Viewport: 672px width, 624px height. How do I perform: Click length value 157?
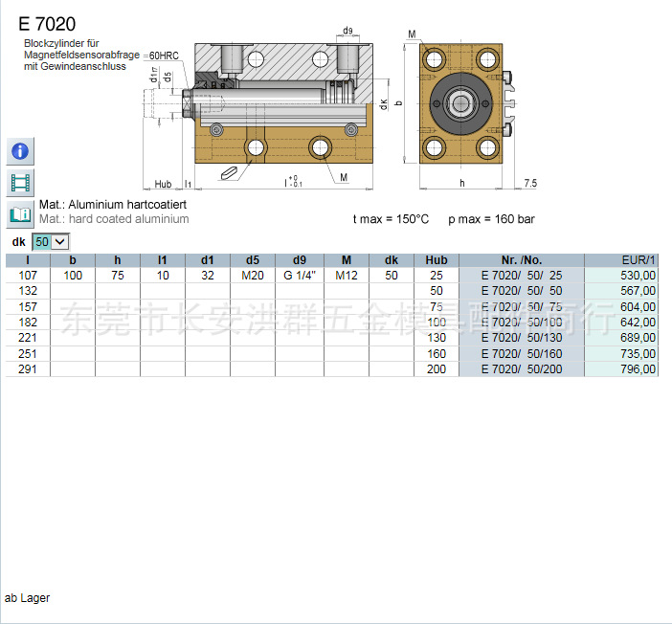[x=28, y=307]
